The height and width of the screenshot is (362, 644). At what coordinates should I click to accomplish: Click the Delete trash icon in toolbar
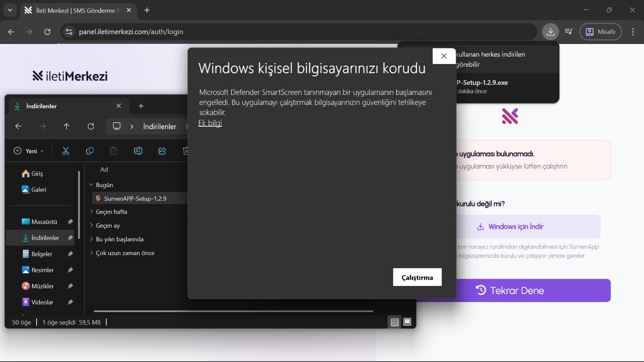(186, 151)
